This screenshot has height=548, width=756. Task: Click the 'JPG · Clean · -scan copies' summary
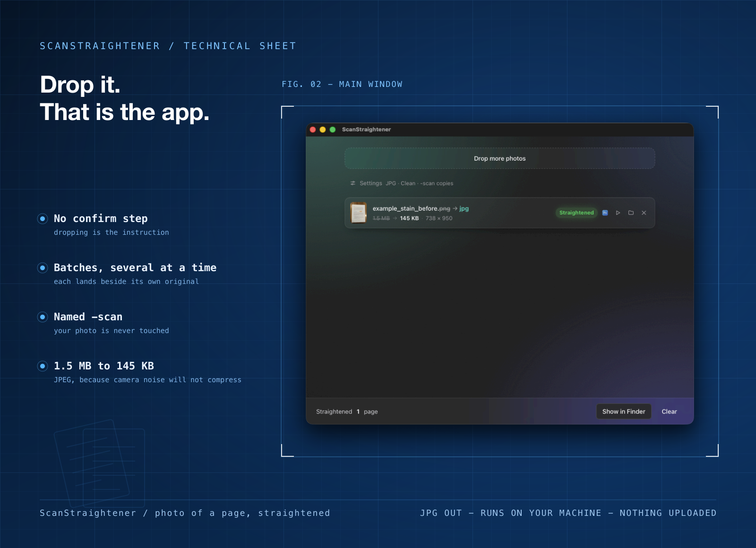[x=420, y=183]
